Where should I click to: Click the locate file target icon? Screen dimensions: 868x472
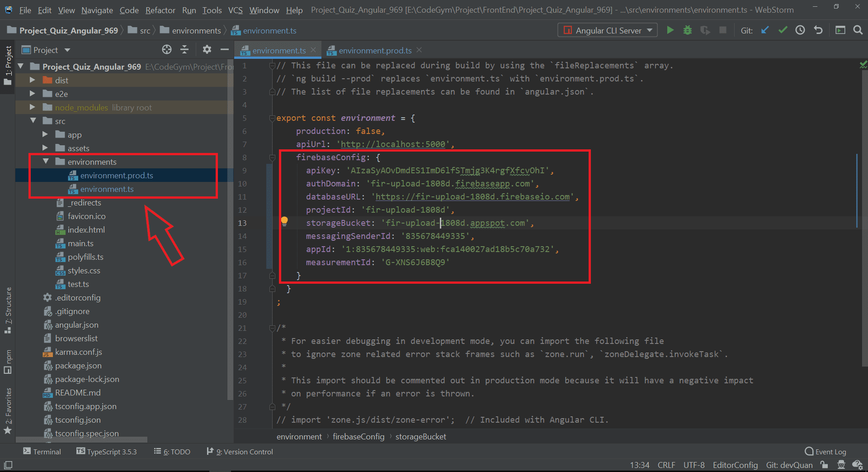[x=167, y=50]
